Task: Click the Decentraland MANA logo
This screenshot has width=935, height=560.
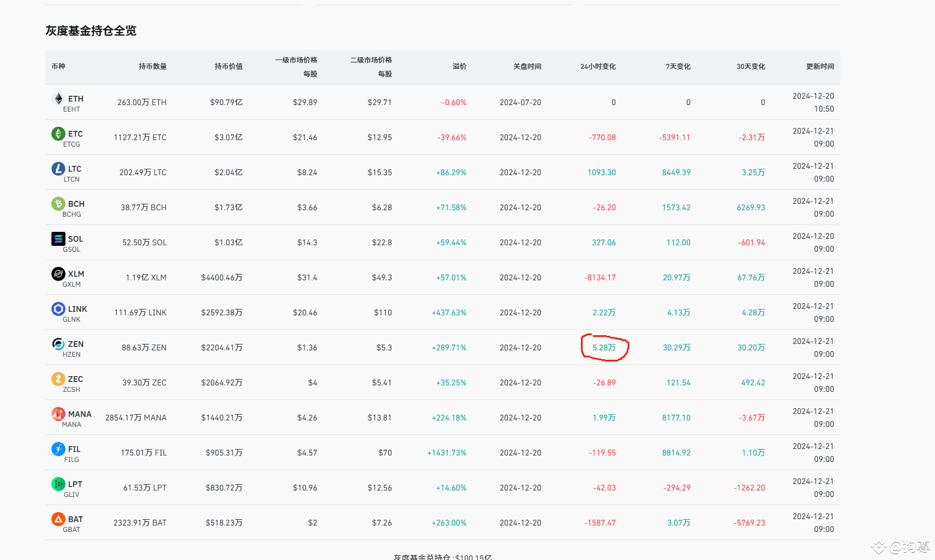Action: point(58,413)
